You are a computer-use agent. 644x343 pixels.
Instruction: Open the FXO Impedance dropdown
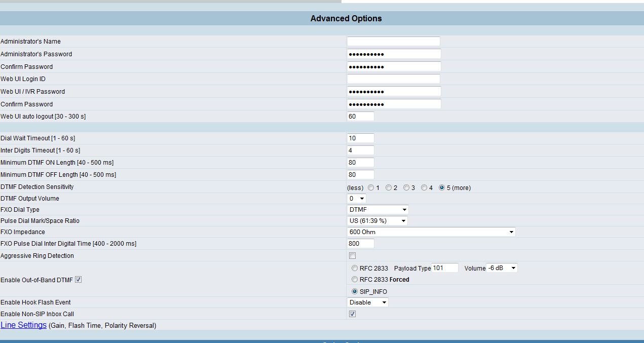click(x=431, y=232)
